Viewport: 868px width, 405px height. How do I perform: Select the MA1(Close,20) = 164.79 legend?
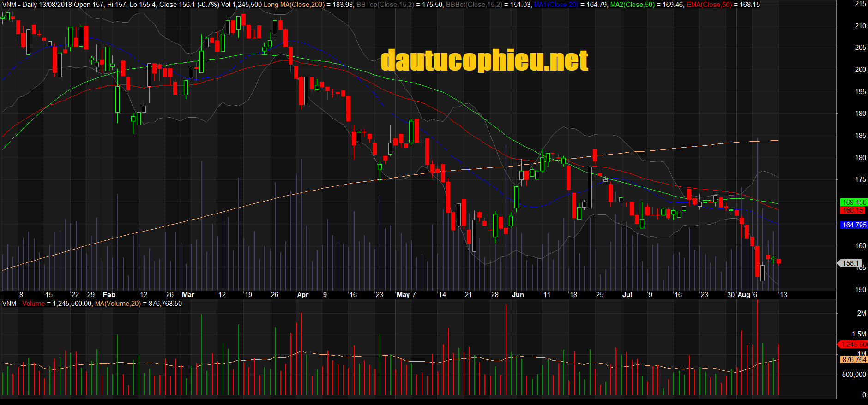(x=571, y=5)
